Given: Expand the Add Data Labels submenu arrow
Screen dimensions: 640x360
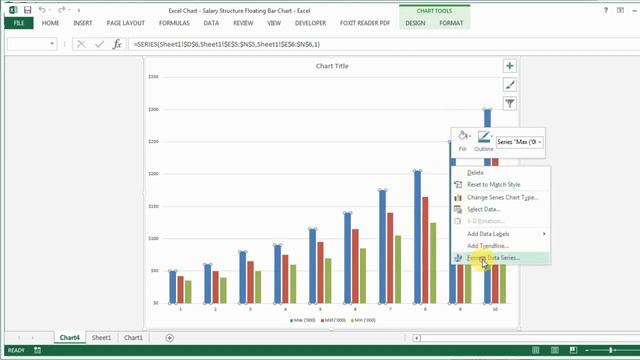Looking at the screenshot, I should coord(544,234).
